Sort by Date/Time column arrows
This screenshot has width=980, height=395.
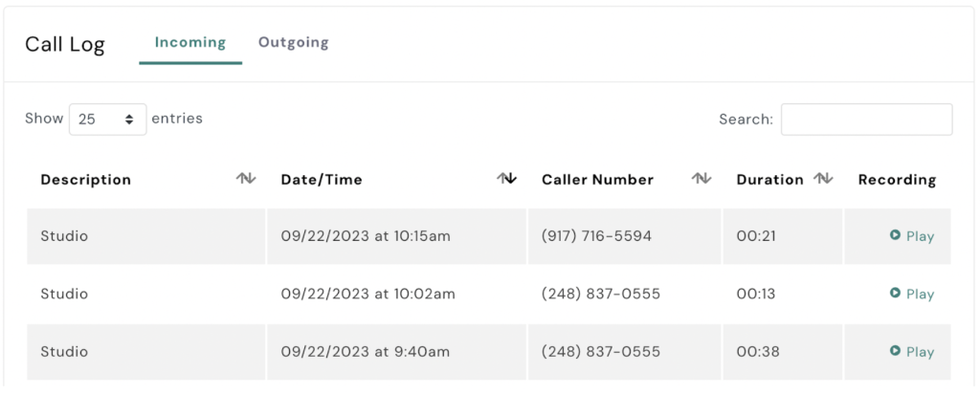coord(507,179)
